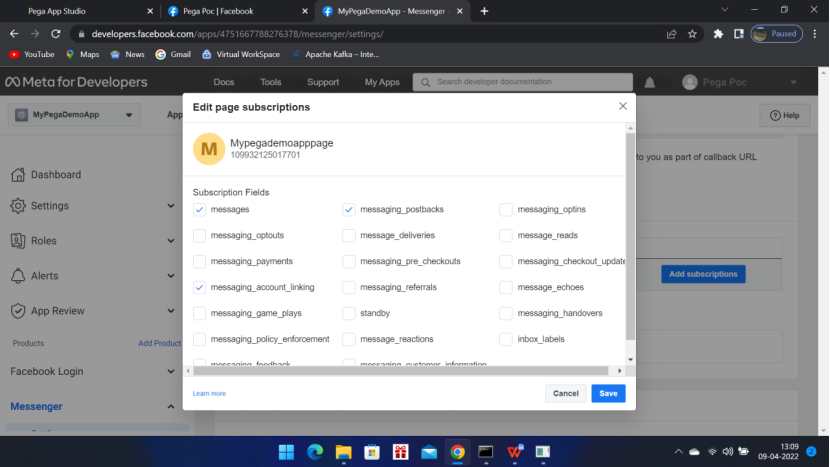Open a new browser tab
Screen dimensions: 830x467
coord(484,11)
